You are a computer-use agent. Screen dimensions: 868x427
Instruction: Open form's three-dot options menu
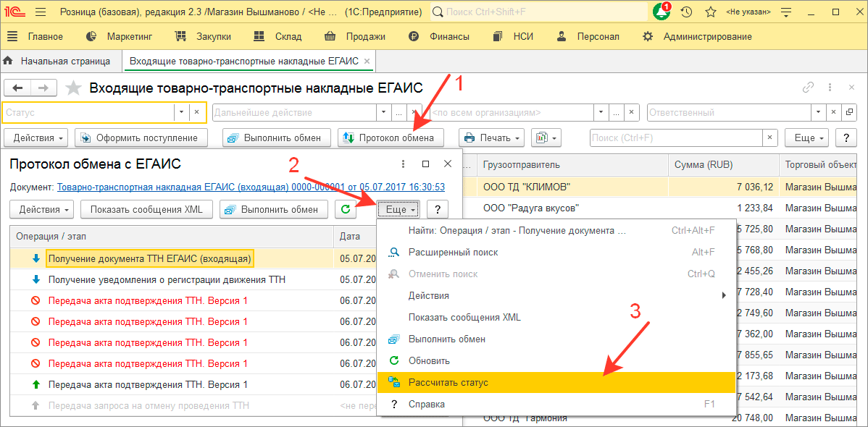830,88
